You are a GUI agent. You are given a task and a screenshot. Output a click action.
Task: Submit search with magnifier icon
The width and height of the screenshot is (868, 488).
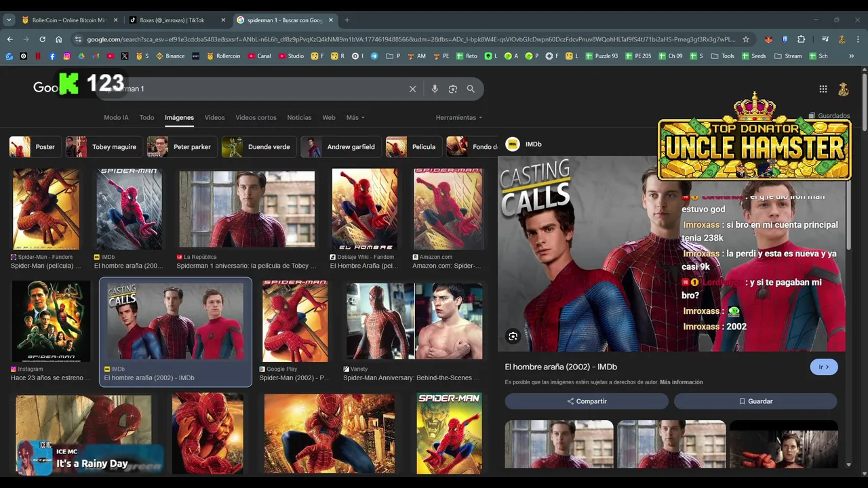[471, 89]
